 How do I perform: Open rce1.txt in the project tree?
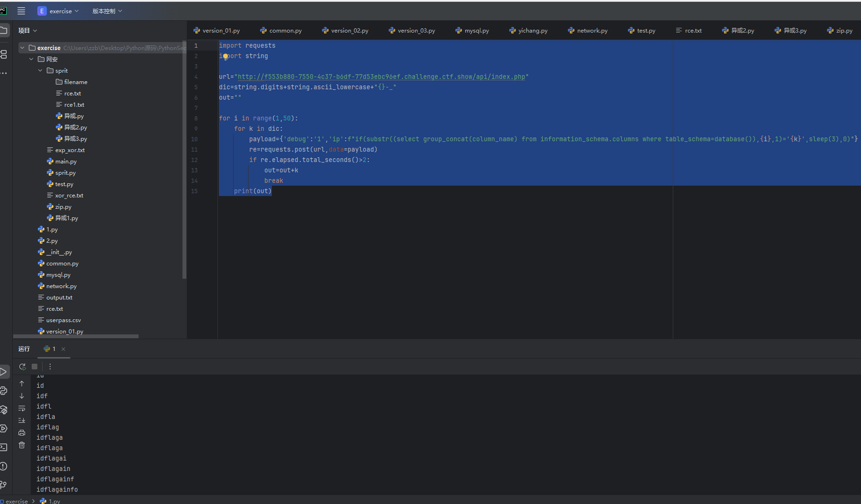click(x=70, y=104)
